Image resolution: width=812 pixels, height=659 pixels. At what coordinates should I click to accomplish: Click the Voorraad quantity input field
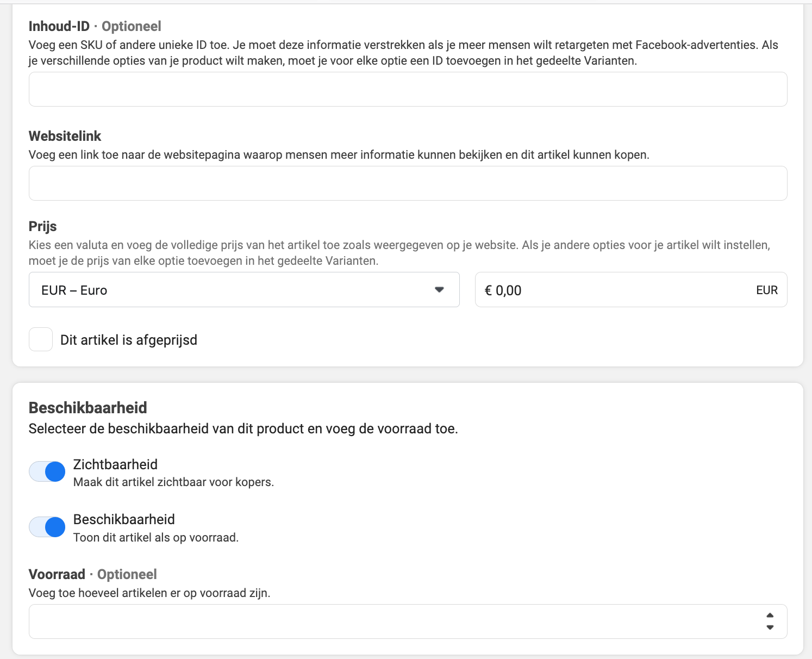pos(408,621)
